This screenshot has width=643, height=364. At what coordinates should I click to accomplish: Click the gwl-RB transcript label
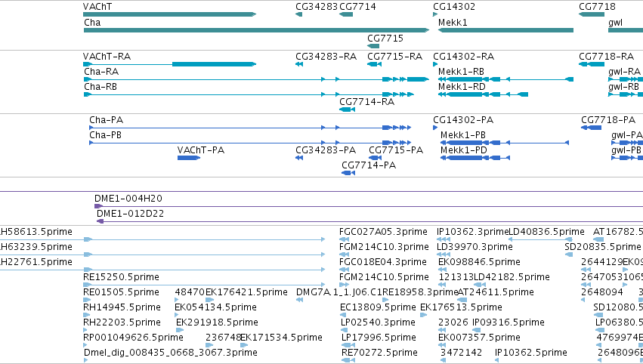(x=623, y=87)
